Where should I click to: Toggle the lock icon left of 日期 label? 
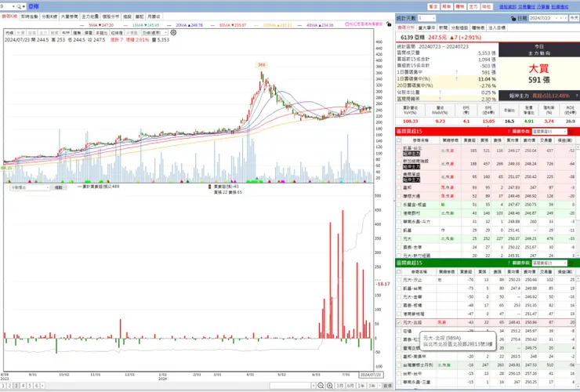(x=513, y=18)
